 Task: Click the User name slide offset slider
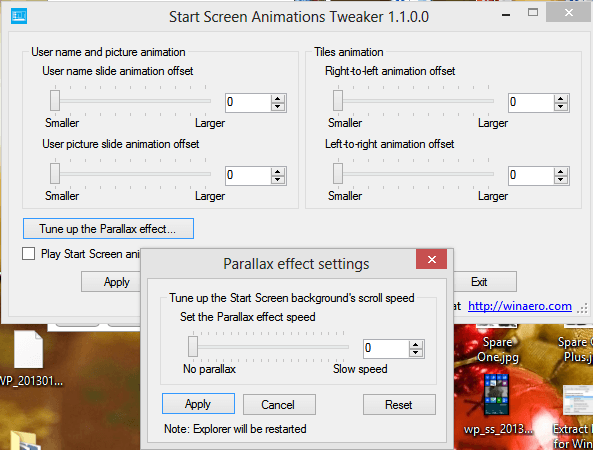coord(130,101)
